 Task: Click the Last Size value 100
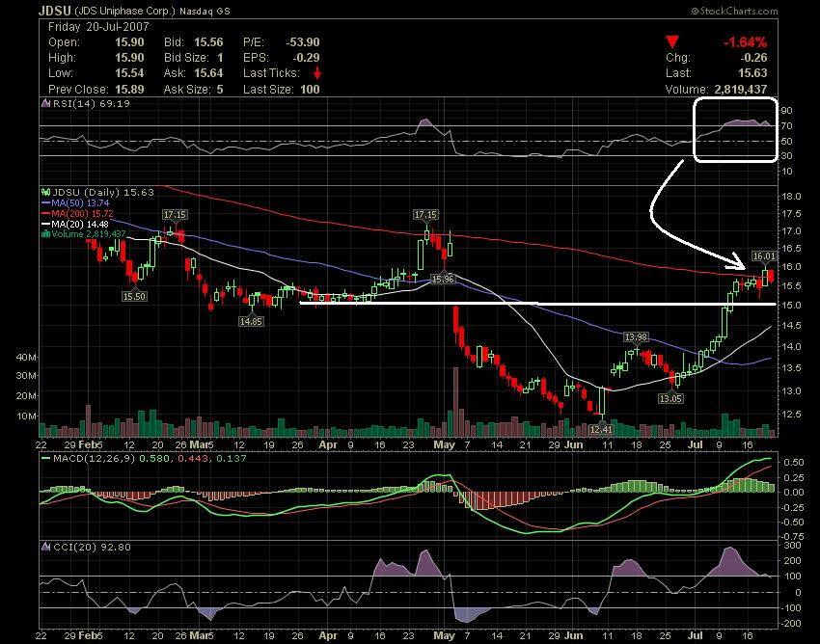click(x=310, y=89)
